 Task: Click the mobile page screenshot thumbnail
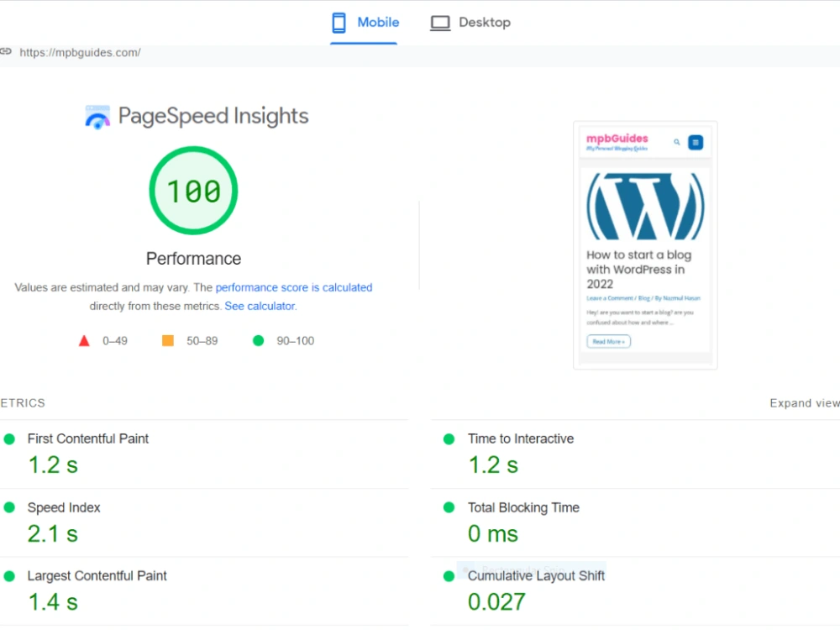tap(645, 246)
